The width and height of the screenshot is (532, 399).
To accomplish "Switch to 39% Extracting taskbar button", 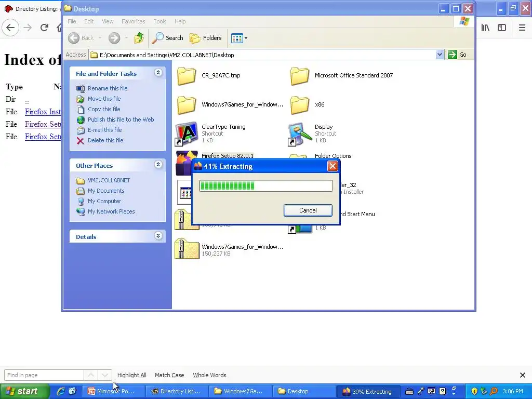I will click(x=368, y=391).
